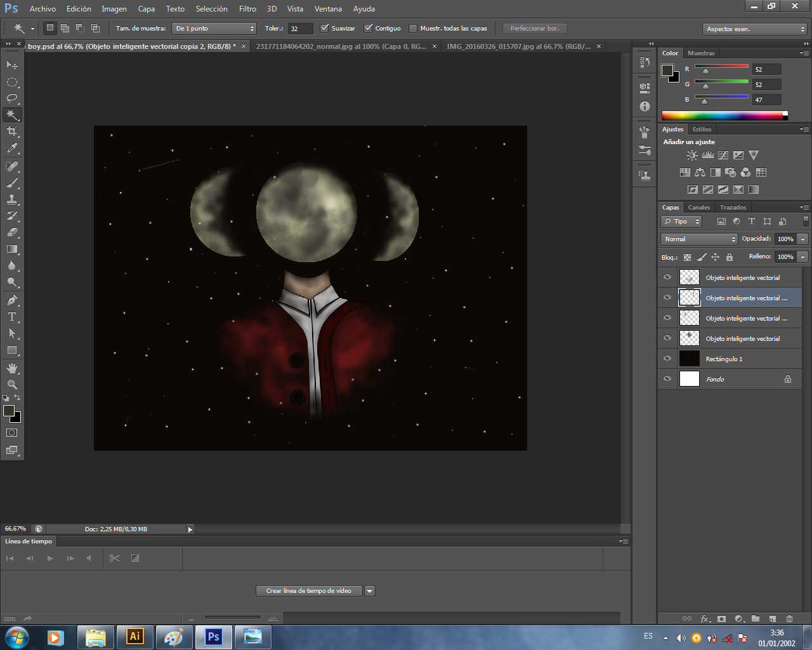Screen dimensions: 812x650
Task: Click the Fondo layer thumbnail
Action: 689,379
